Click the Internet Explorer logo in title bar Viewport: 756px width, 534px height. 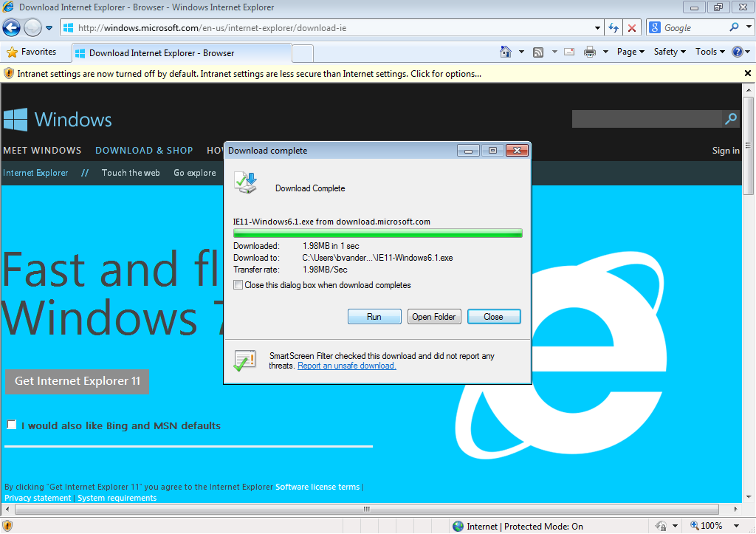8,7
